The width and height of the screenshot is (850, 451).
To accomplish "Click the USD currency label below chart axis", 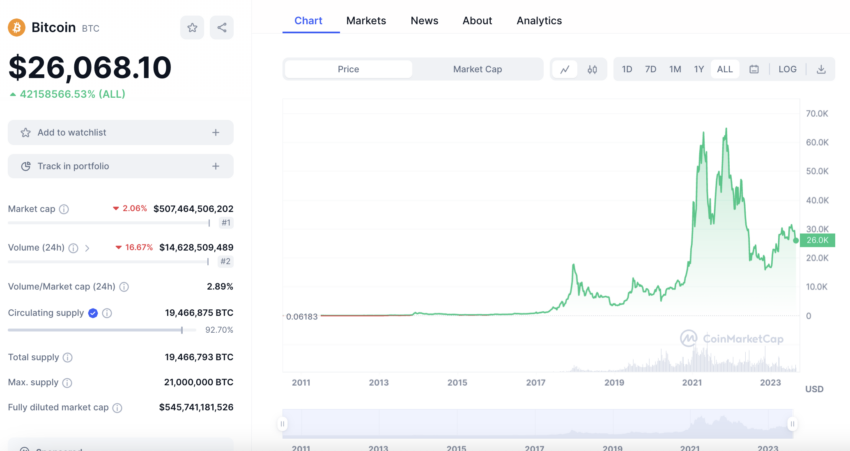I will (x=814, y=389).
